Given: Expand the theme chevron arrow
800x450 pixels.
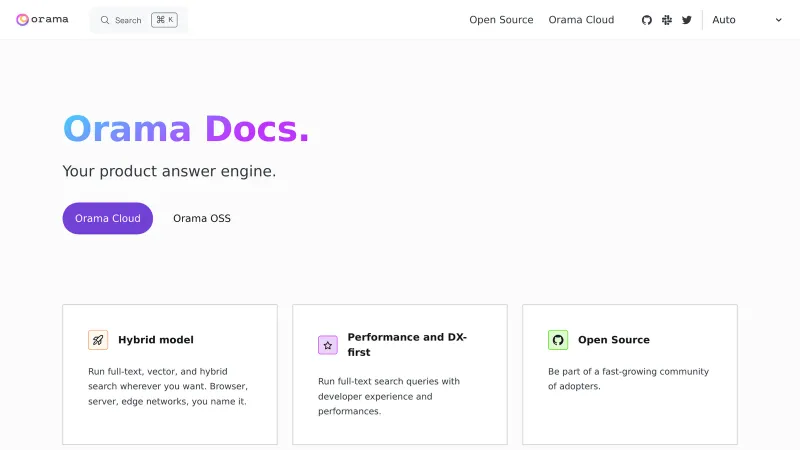Looking at the screenshot, I should 779,20.
